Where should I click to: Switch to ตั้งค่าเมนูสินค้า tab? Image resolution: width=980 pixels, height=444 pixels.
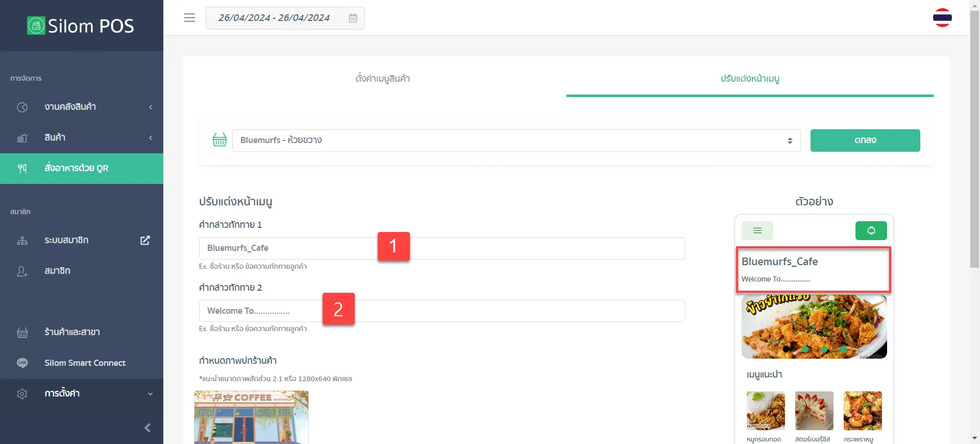coord(383,79)
